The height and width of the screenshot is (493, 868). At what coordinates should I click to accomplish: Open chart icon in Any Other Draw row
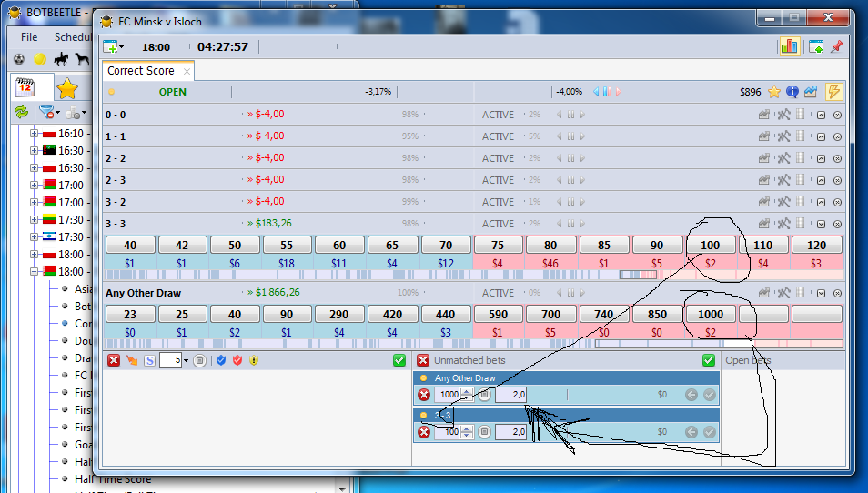point(764,293)
